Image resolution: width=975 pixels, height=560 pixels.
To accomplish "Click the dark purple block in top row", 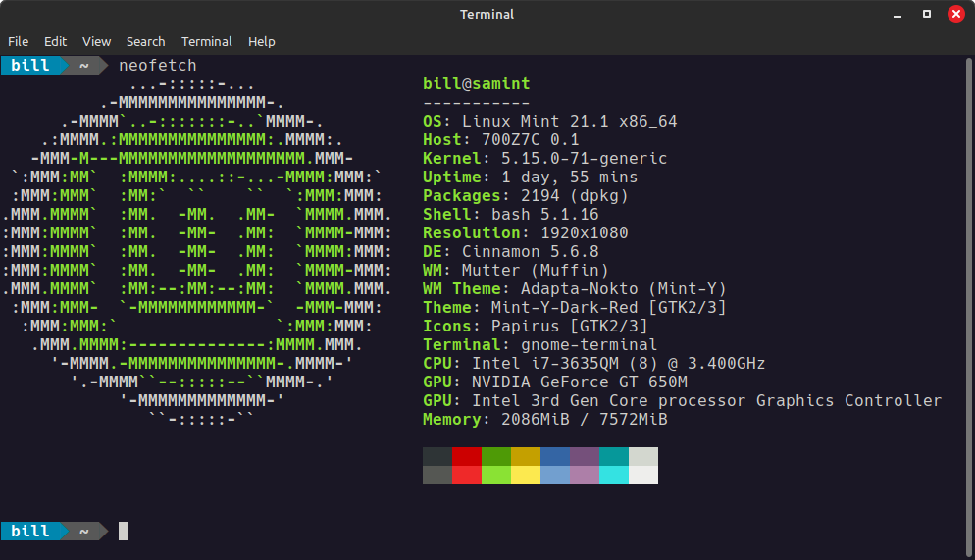I will [585, 456].
